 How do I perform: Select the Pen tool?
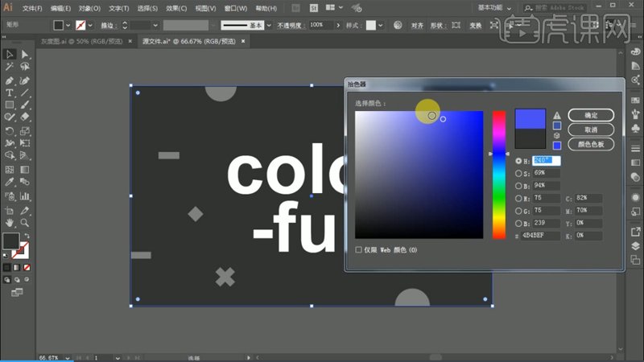click(x=10, y=81)
